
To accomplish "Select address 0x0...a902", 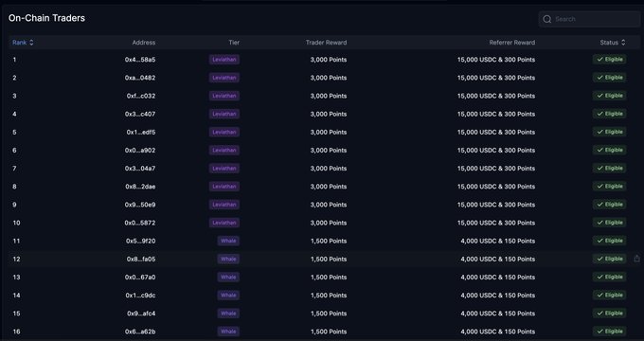I will (x=140, y=150).
